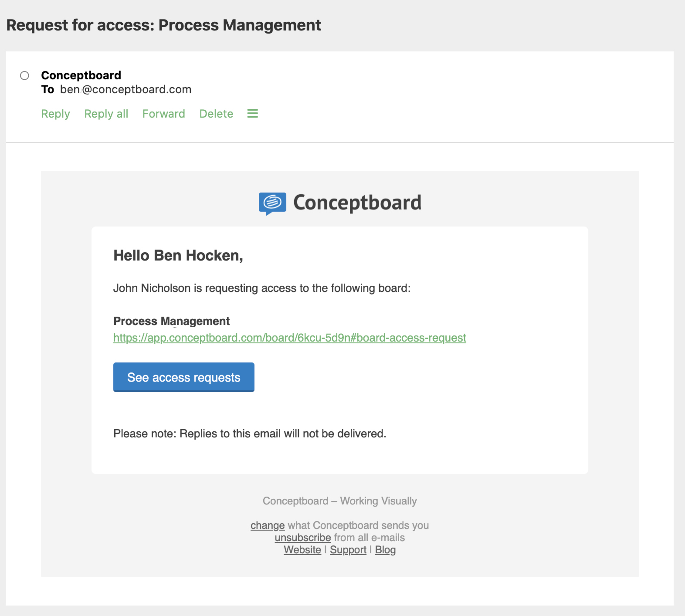Click See access requests button
The height and width of the screenshot is (616, 685).
coord(184,377)
